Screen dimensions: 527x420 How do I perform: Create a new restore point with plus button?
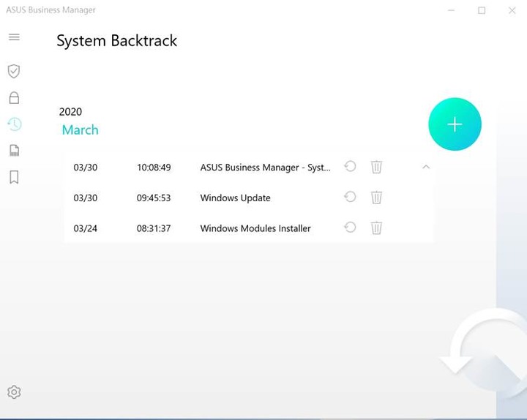click(455, 124)
